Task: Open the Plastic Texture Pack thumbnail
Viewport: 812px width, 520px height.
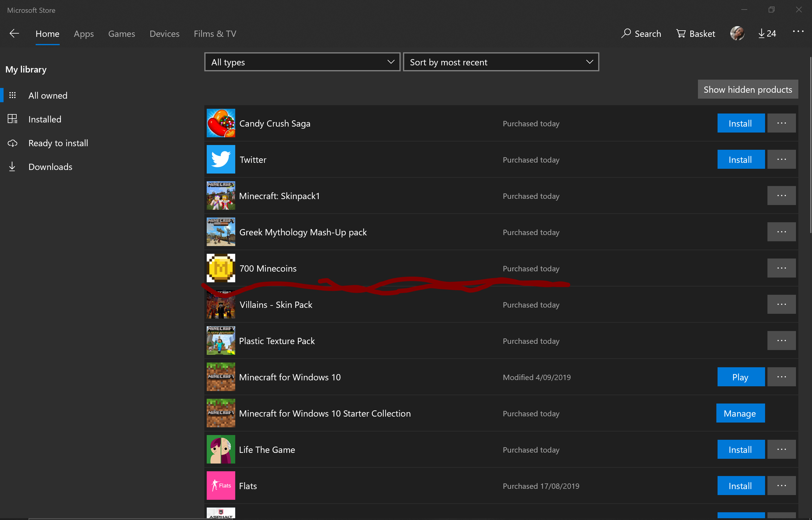Action: tap(221, 340)
